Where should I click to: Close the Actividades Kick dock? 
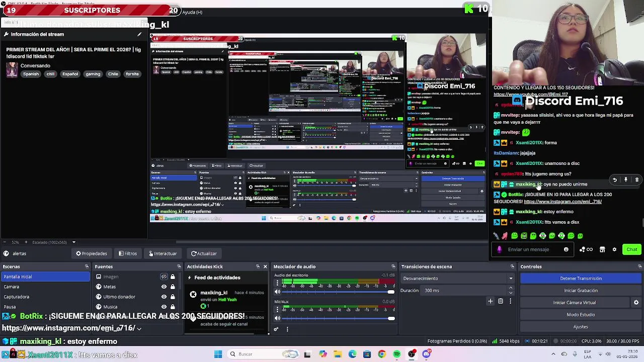pos(265,266)
